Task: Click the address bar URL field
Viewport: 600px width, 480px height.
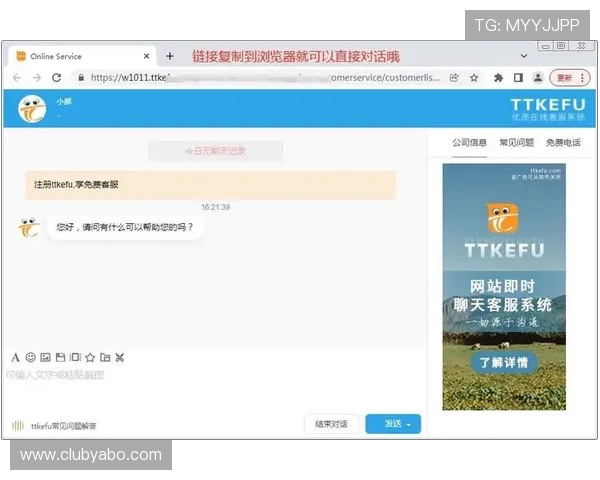Action: [x=265, y=78]
